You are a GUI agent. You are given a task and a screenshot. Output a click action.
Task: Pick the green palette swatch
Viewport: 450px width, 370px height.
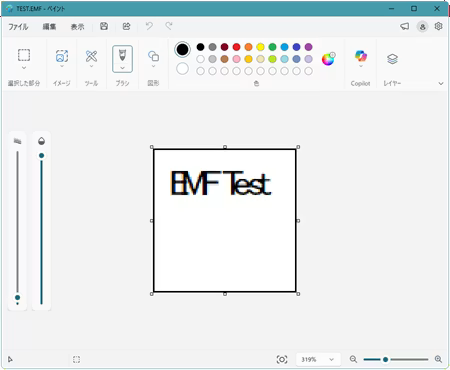click(272, 47)
